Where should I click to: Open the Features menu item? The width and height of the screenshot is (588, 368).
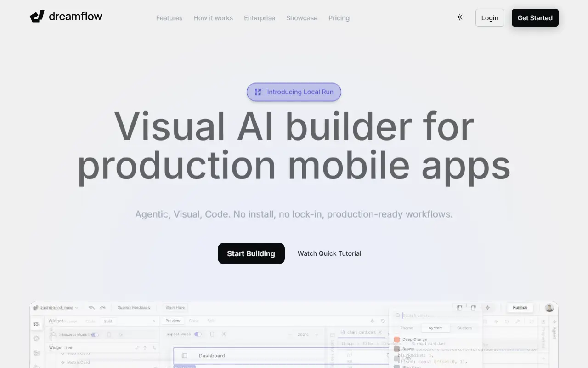point(169,18)
